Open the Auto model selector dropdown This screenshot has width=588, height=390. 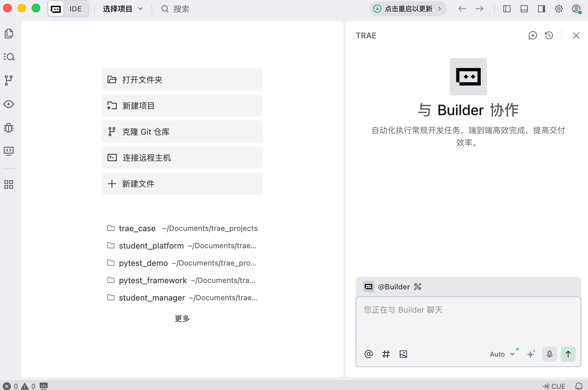(x=502, y=354)
